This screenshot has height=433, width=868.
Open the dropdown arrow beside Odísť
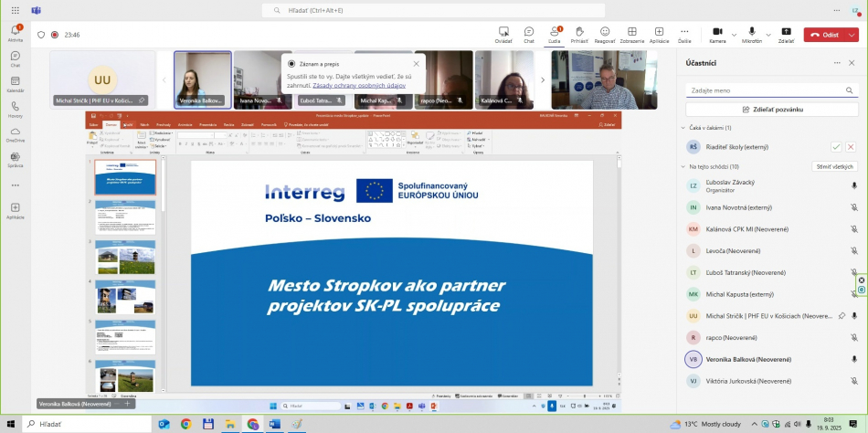pos(851,35)
